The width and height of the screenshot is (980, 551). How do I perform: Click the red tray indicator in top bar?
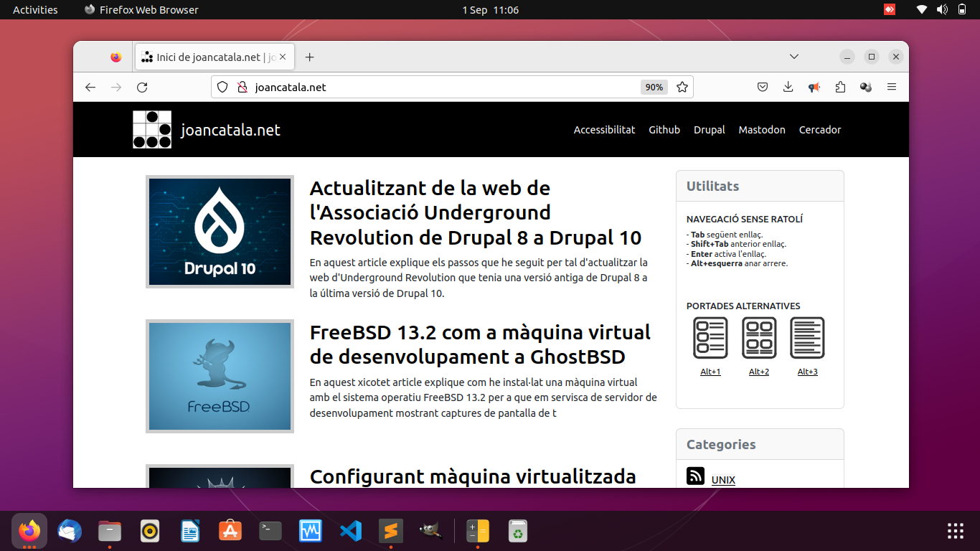click(890, 9)
